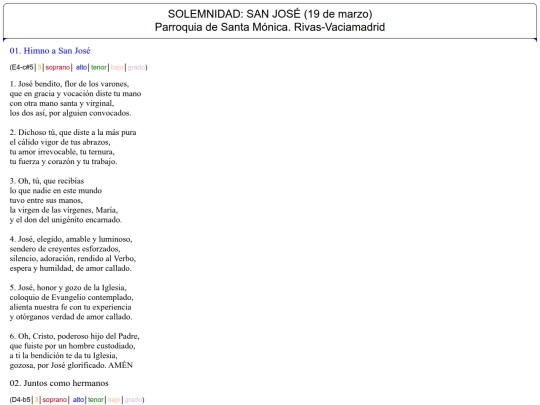The image size is (540, 405).
Task: Open the bajo part for Himno a San José
Action: click(x=117, y=67)
